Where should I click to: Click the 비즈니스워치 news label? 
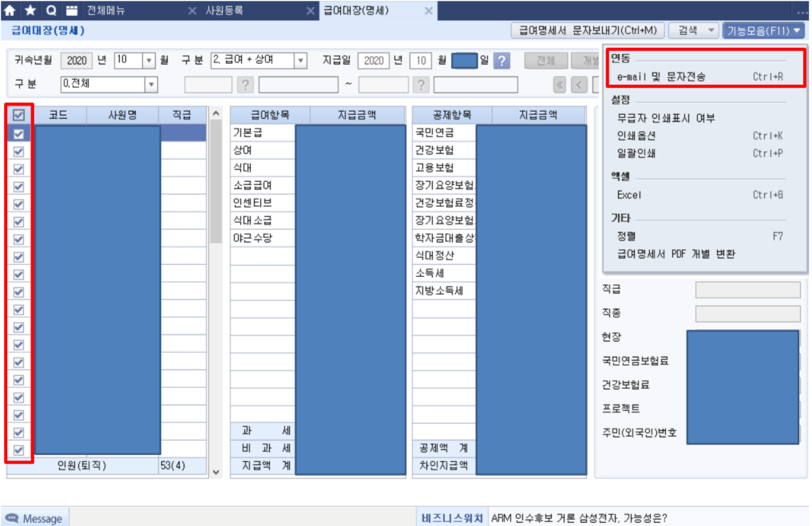click(452, 518)
